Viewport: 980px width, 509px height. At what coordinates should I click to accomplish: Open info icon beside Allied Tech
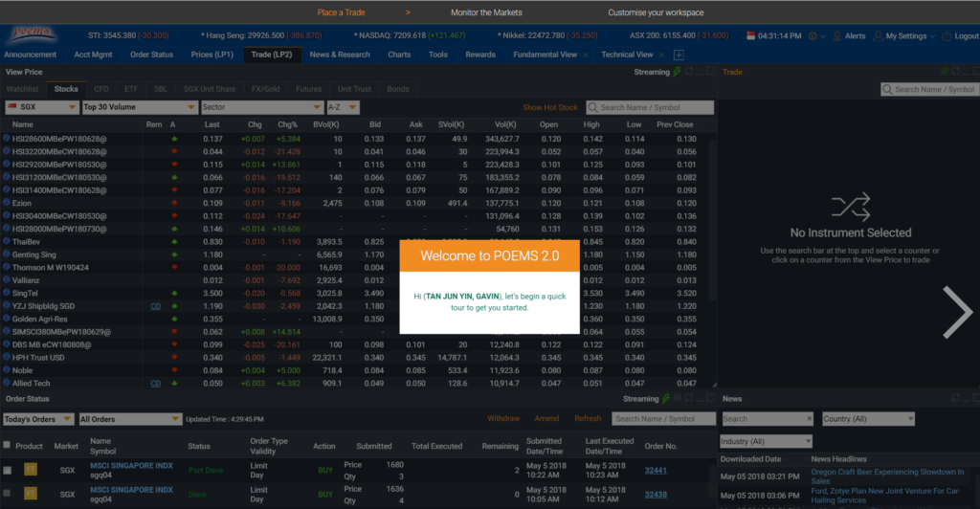pyautogui.click(x=7, y=383)
